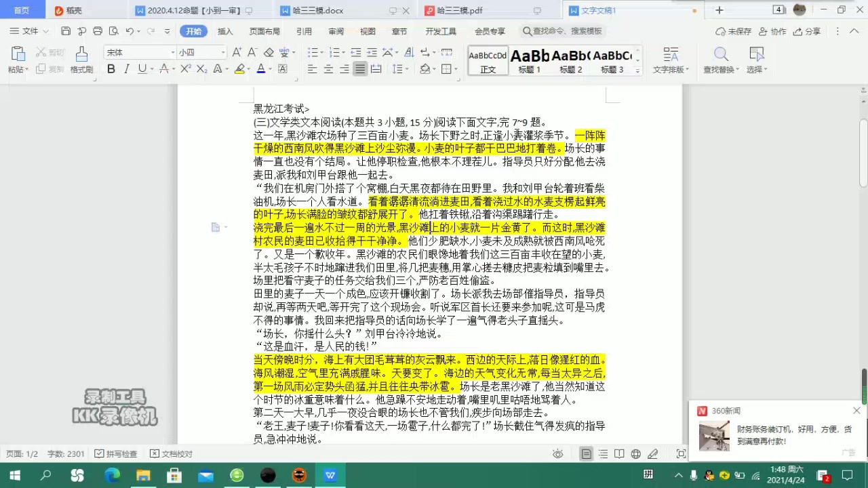868x488 pixels.
Task: Click the Save icon in quick access toolbar
Action: coord(66,31)
